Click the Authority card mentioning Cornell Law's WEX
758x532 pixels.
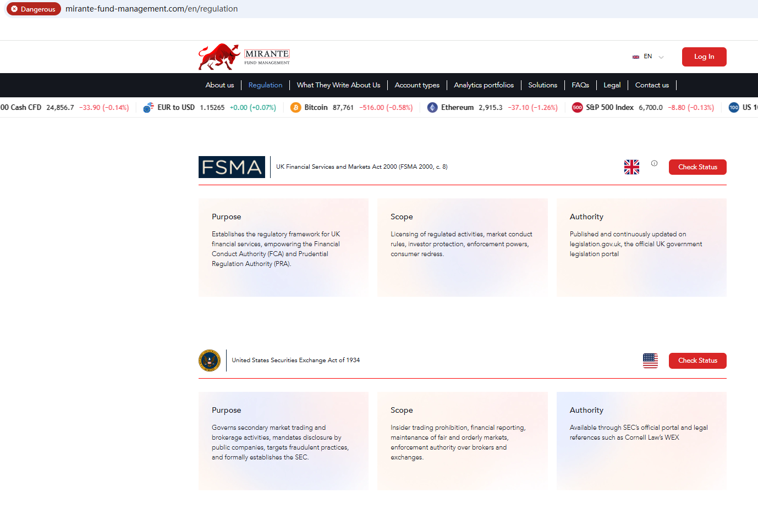[x=641, y=441]
